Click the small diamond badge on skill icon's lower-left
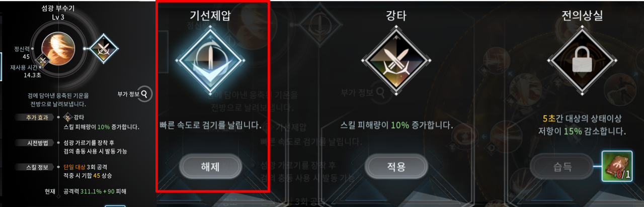This screenshot has height=207, width=644. [x=44, y=60]
